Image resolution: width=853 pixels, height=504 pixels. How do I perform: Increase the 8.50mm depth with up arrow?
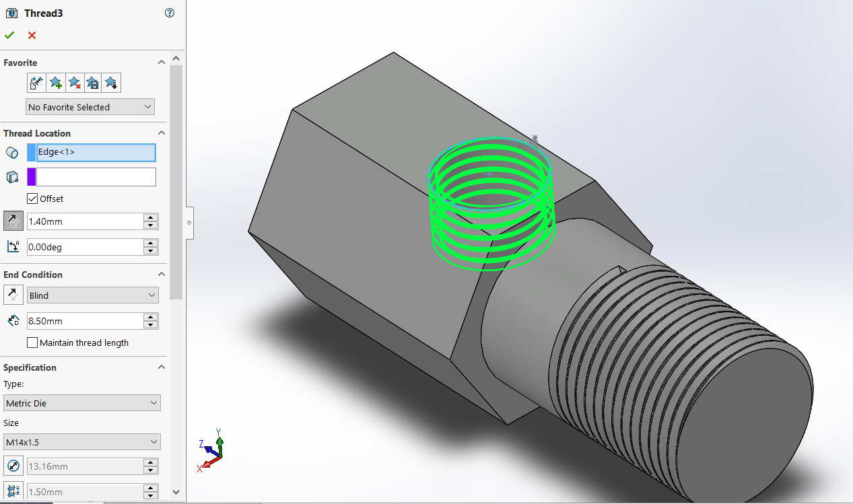click(151, 317)
